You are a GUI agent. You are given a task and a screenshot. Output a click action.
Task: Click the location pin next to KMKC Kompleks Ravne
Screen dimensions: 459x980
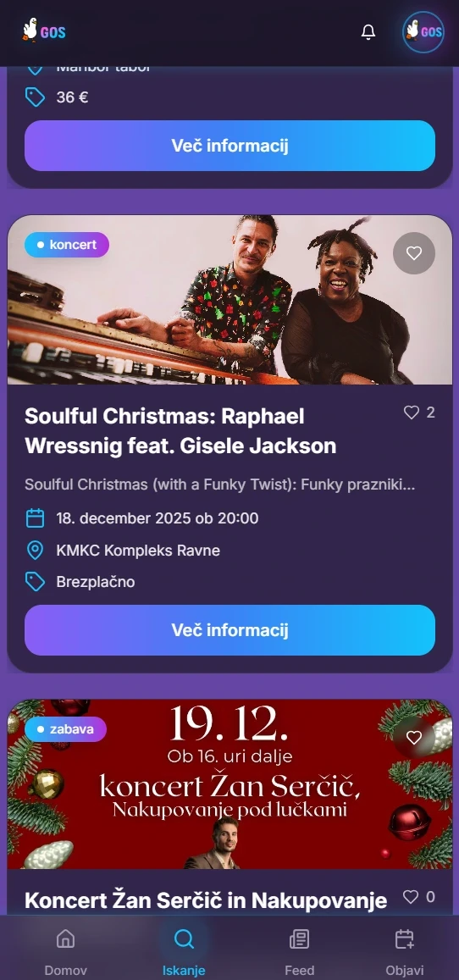(35, 550)
